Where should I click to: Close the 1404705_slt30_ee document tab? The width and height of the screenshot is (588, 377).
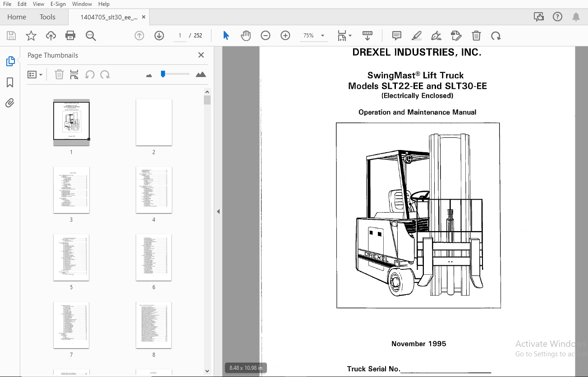coord(144,17)
